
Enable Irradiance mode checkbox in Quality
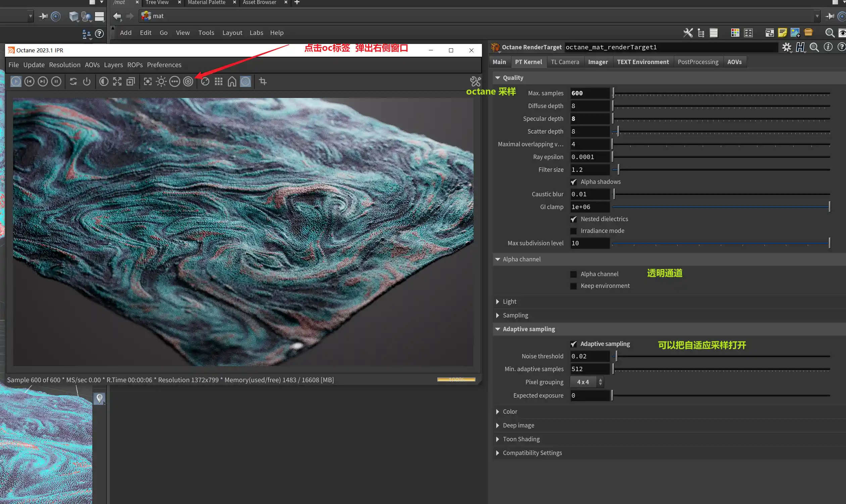point(574,231)
